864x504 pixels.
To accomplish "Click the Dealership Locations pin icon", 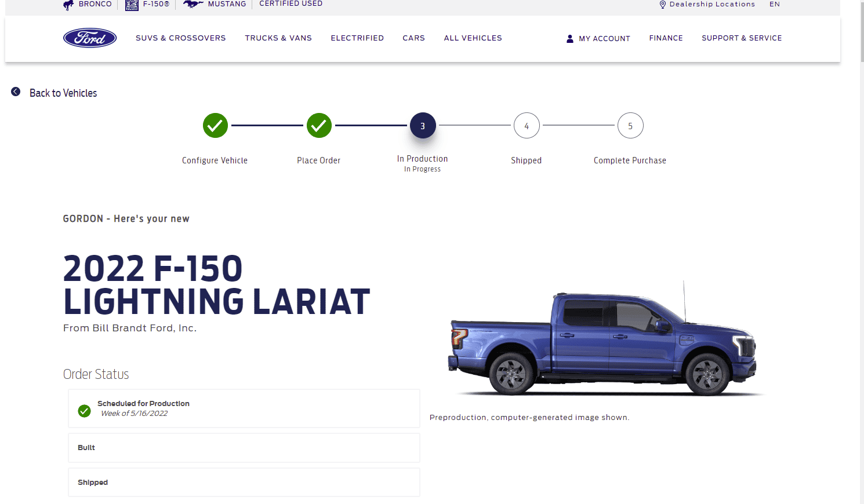I will [662, 4].
